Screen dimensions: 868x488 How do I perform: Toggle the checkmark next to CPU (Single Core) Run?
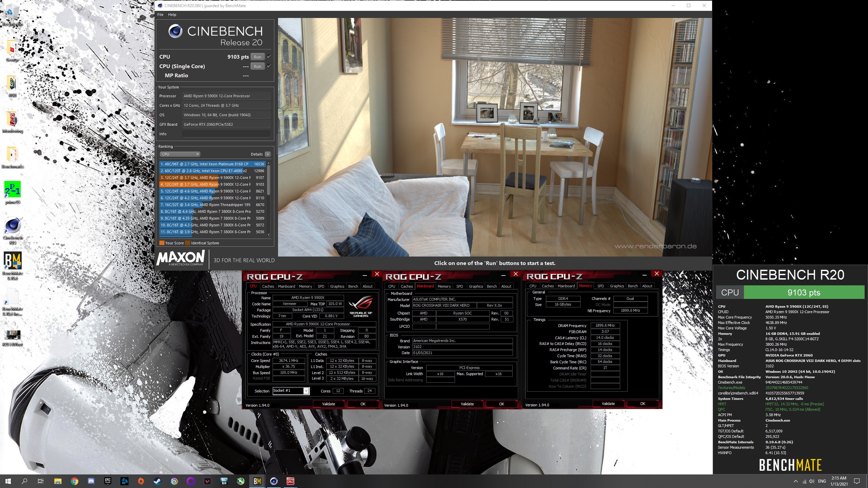click(269, 66)
